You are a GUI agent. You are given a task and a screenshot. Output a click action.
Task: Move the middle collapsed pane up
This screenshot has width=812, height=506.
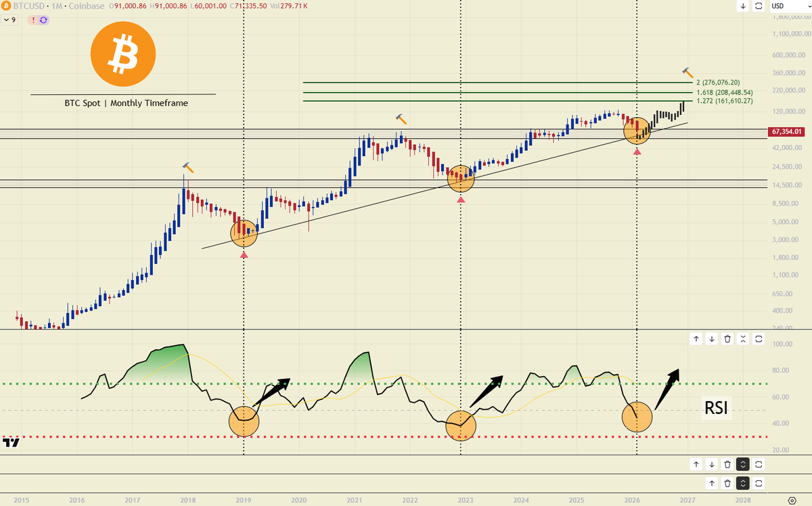pos(696,464)
